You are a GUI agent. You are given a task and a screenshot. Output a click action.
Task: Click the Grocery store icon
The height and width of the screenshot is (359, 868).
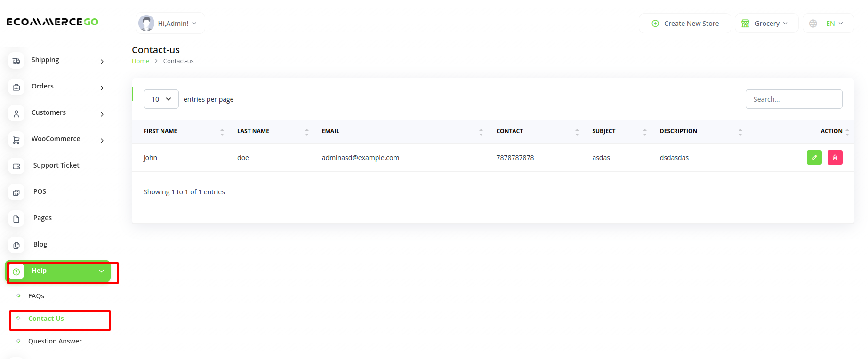(745, 24)
